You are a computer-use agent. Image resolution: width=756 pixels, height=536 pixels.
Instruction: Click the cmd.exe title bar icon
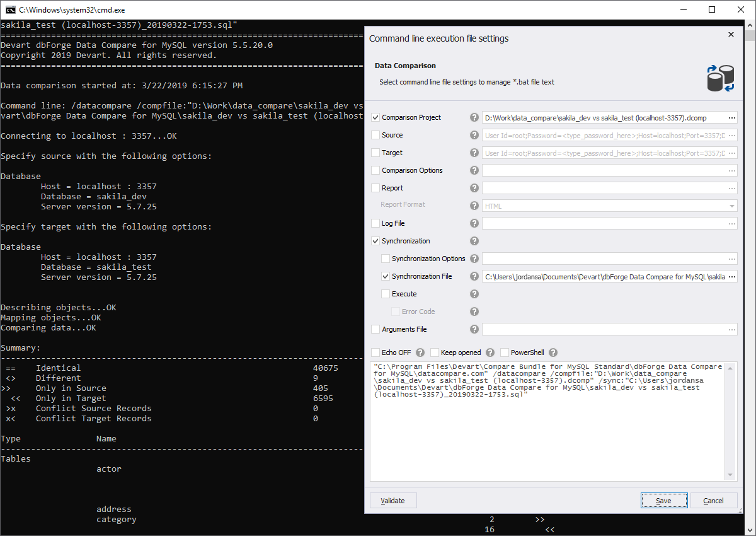11,9
